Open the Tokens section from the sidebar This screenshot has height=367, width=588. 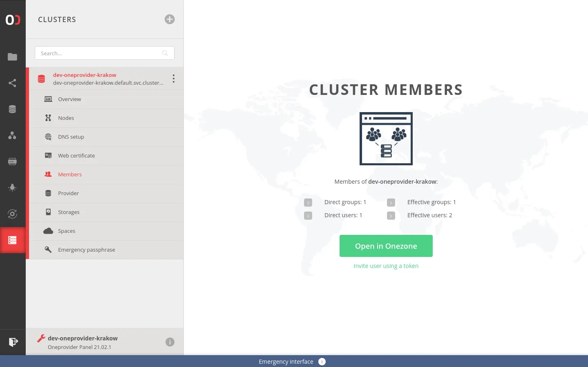tap(13, 161)
